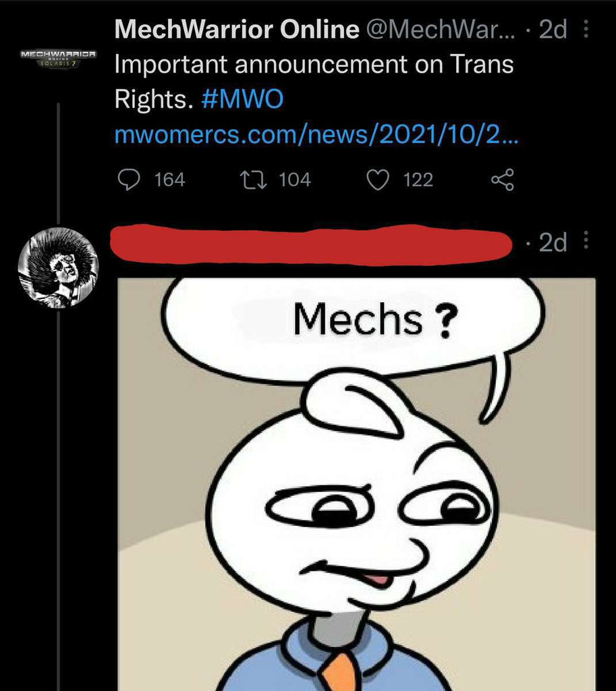View the reply author's profile picture

click(58, 267)
